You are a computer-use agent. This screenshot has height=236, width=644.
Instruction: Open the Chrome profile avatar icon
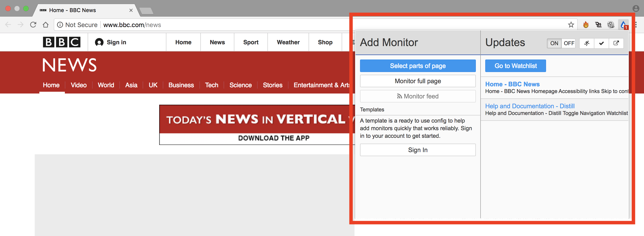(x=636, y=9)
